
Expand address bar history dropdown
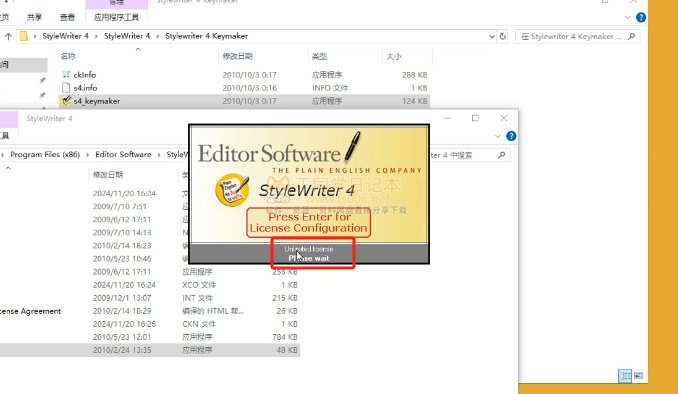[492, 37]
